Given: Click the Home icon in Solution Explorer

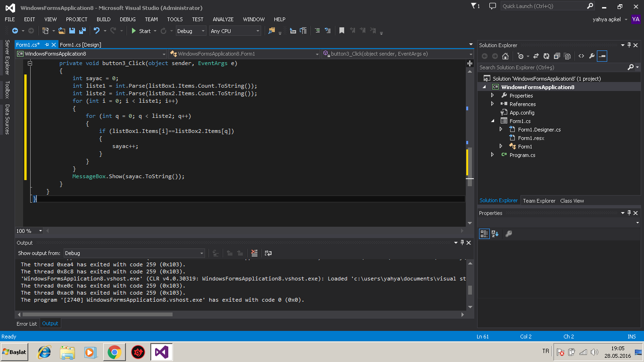Looking at the screenshot, I should point(505,56).
